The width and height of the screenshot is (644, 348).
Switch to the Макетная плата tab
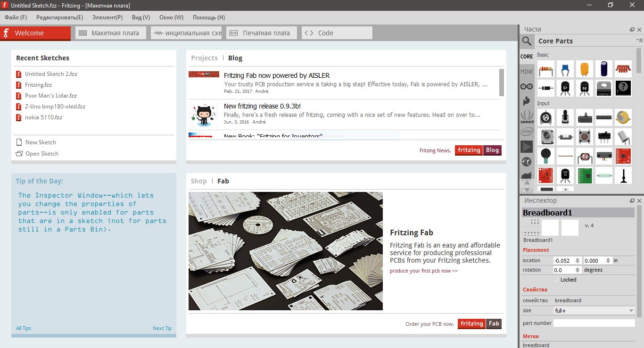111,33
